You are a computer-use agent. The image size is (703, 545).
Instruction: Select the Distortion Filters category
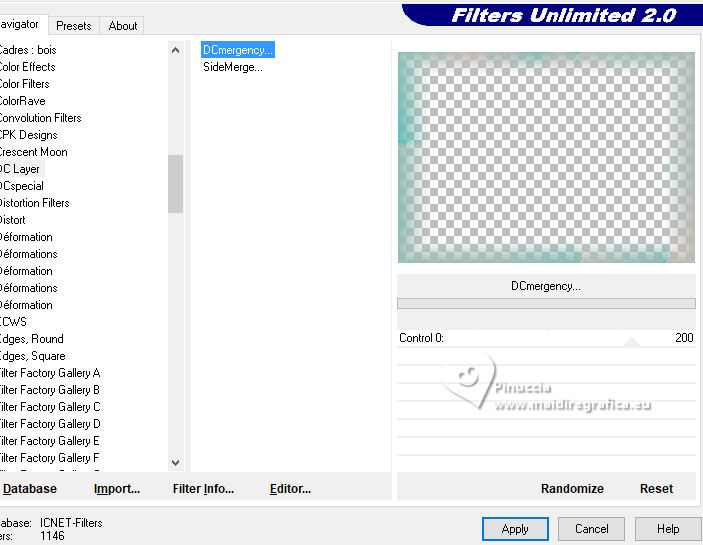tap(35, 203)
